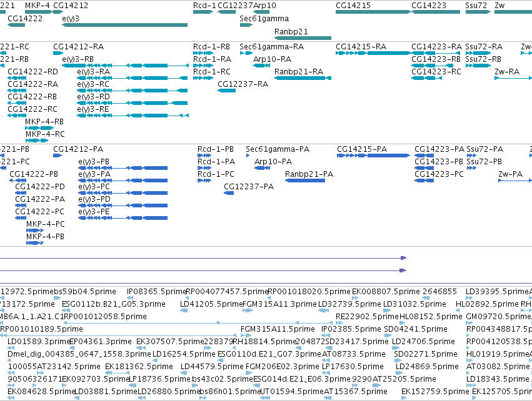Image resolution: width=532 pixels, height=401 pixels.
Task: Click the Ssu72-RB transcript label
Action: [x=483, y=59]
